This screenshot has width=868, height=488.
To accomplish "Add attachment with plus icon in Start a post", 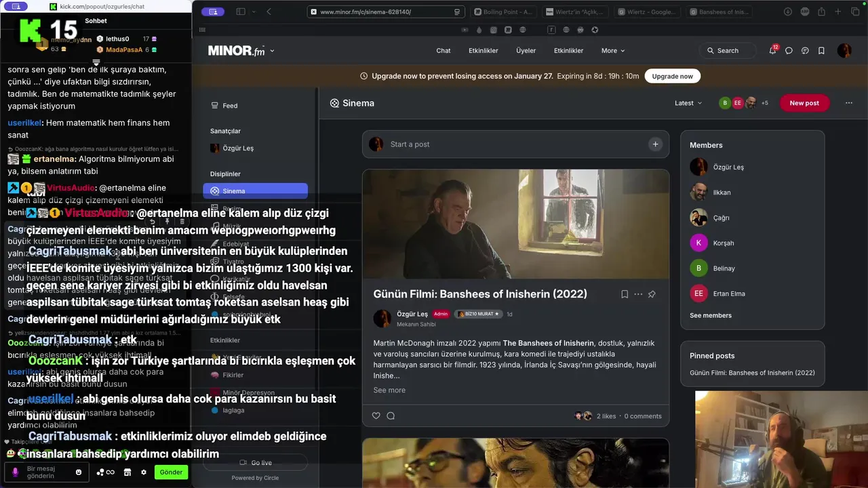I will (x=655, y=144).
